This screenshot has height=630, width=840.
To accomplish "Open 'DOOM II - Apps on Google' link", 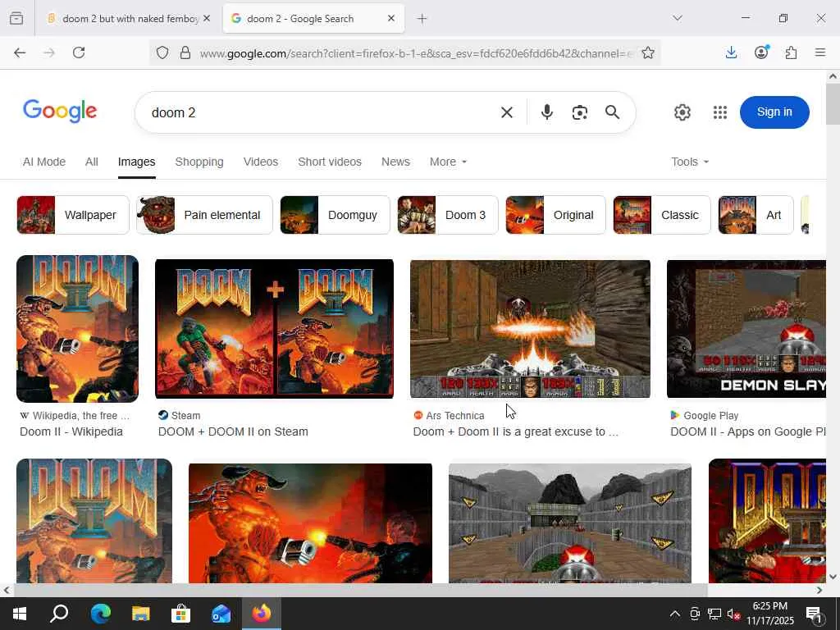I will (x=748, y=431).
